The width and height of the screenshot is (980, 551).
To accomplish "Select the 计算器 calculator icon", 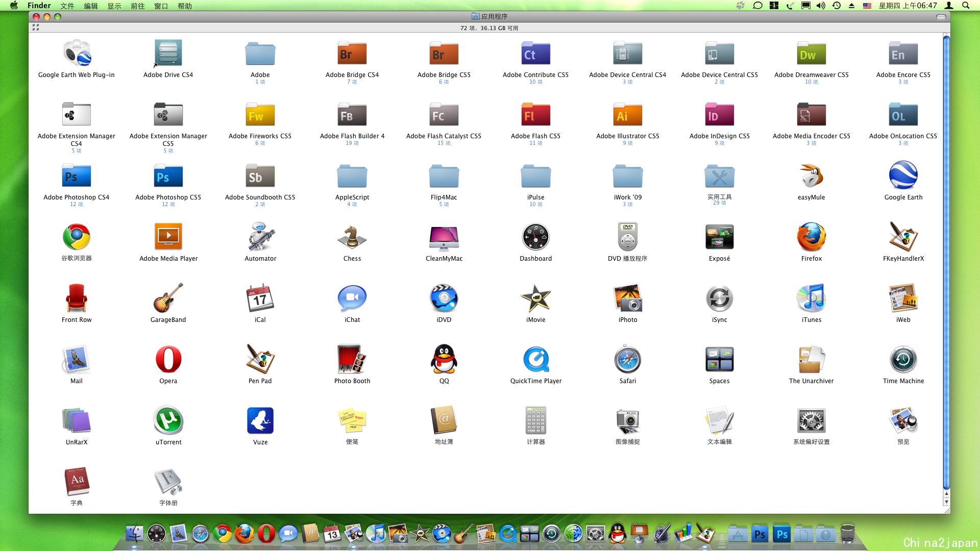I will [536, 420].
